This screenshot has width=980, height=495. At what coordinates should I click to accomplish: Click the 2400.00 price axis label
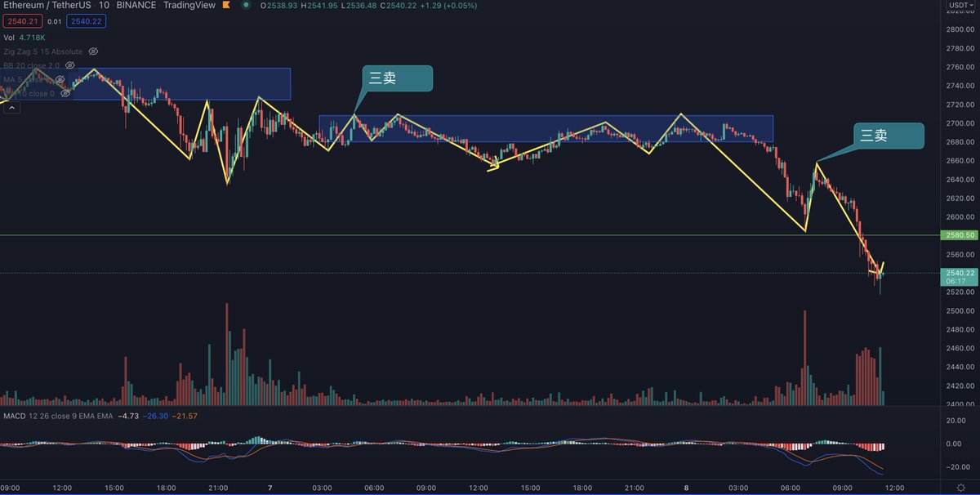[961, 404]
